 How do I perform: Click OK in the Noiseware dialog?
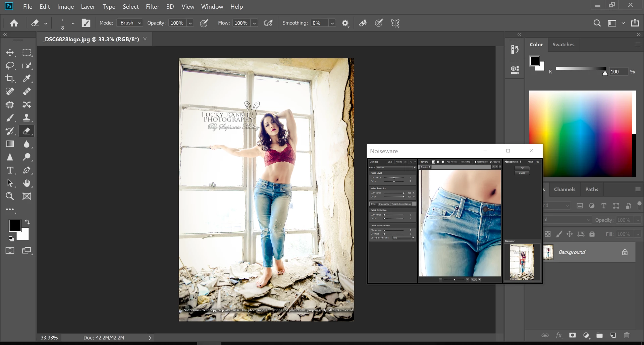(x=522, y=168)
